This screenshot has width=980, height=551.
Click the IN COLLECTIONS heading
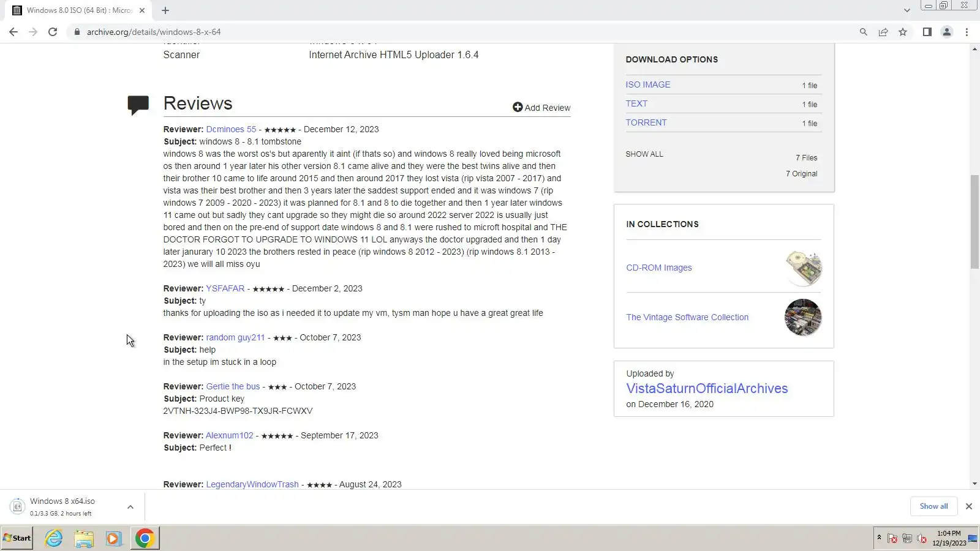[x=662, y=224]
